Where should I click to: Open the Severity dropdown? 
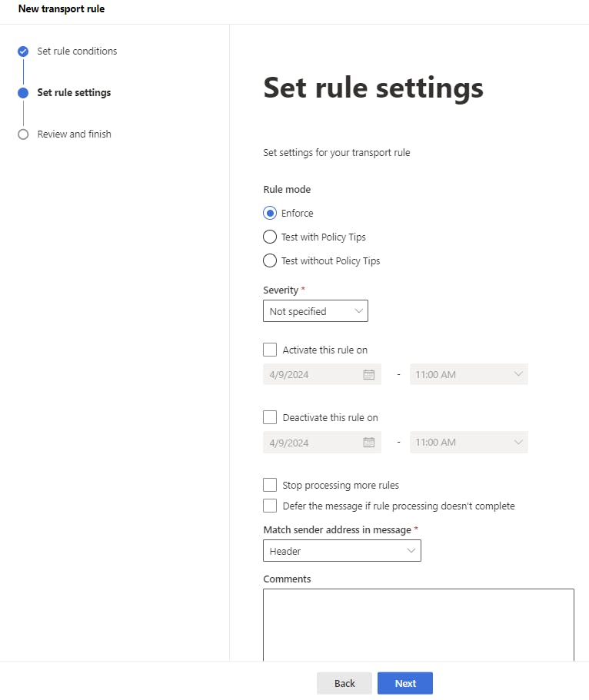tap(315, 311)
